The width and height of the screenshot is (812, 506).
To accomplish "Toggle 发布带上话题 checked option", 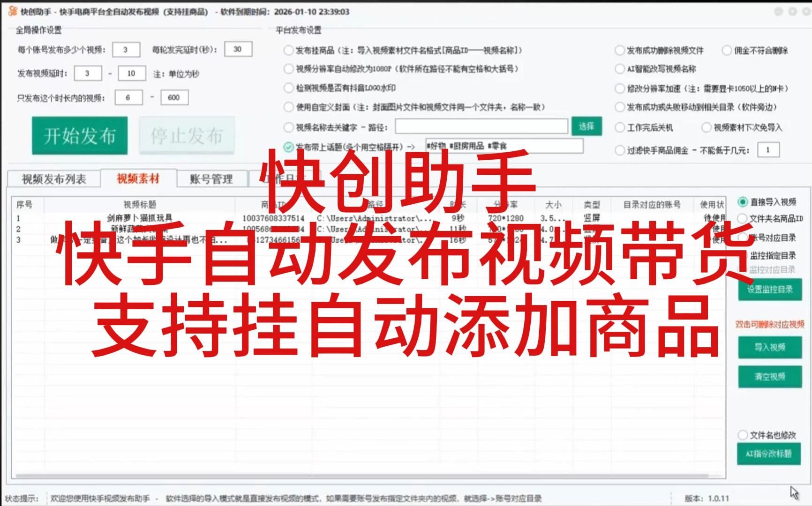I will pyautogui.click(x=288, y=147).
